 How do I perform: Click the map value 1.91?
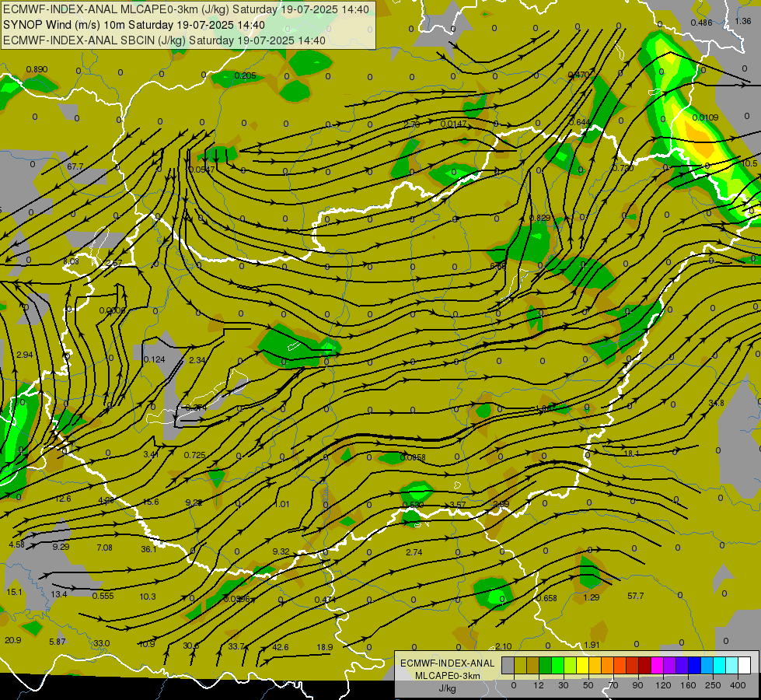coord(591,645)
